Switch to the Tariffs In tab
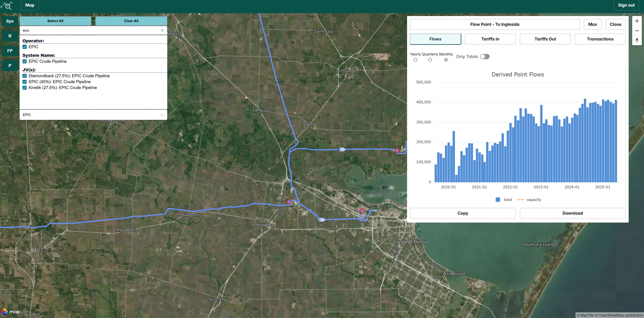This screenshot has width=644, height=318. click(490, 39)
